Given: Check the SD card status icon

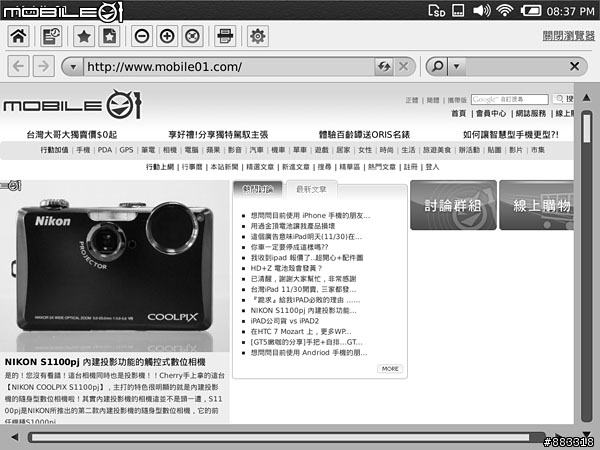Looking at the screenshot, I should click(x=437, y=10).
